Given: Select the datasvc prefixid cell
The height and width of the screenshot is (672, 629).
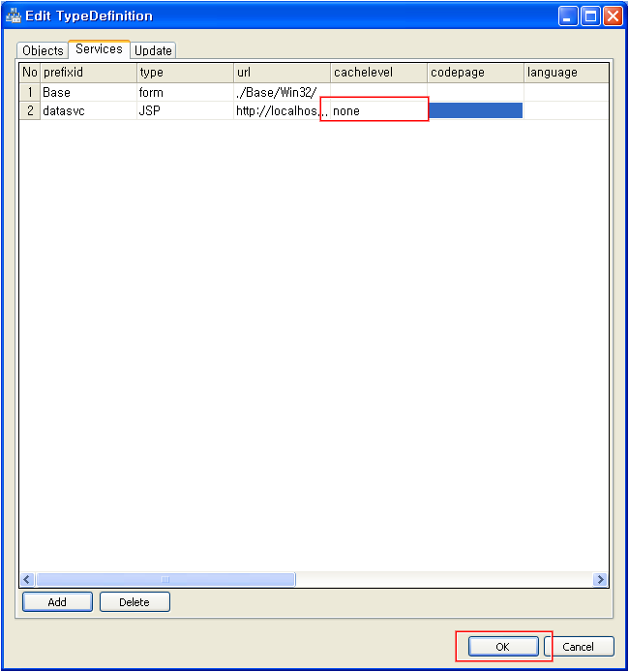Looking at the screenshot, I should click(87, 111).
